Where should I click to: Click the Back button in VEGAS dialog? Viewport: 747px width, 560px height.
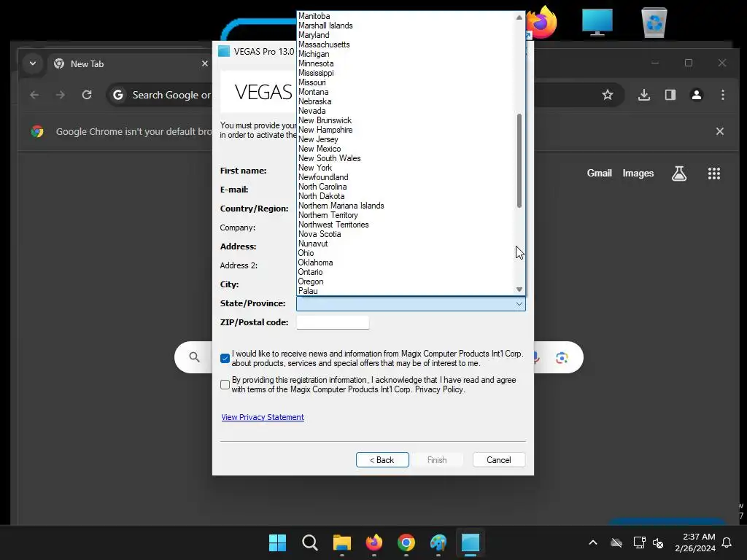coord(382,460)
